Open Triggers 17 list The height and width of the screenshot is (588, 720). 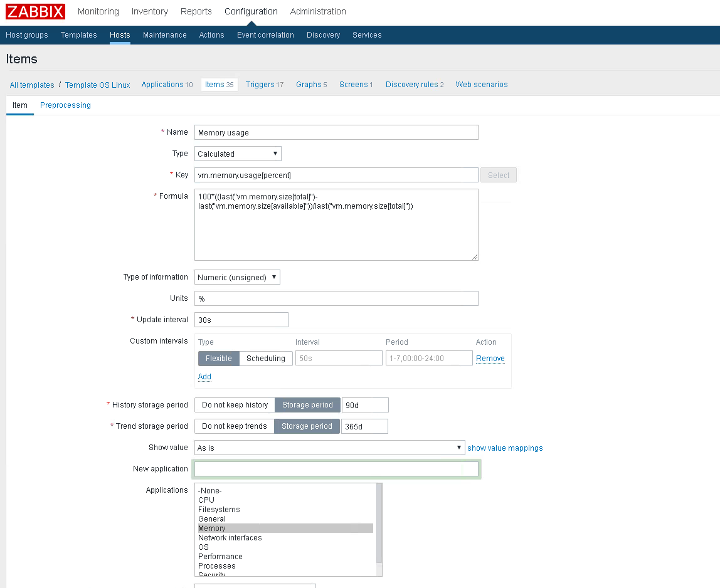tap(265, 85)
